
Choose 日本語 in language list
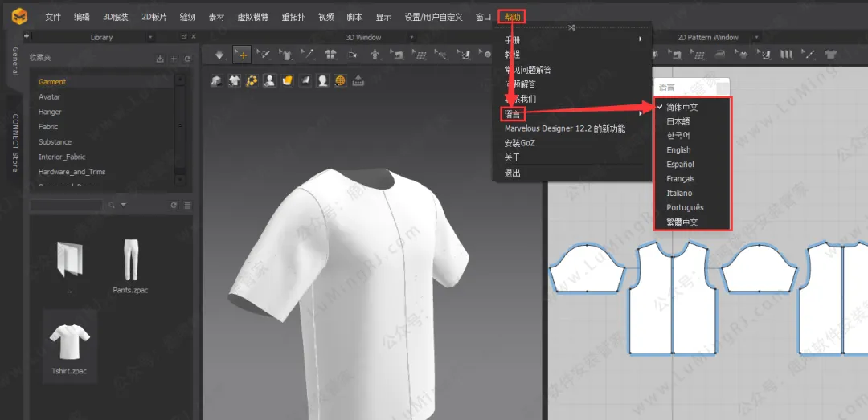point(678,121)
